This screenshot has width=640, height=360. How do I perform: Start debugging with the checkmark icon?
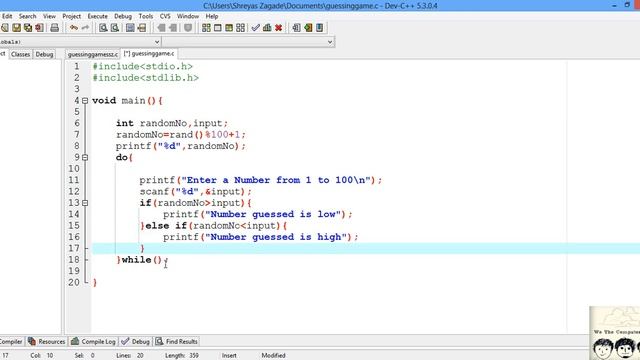point(256,28)
